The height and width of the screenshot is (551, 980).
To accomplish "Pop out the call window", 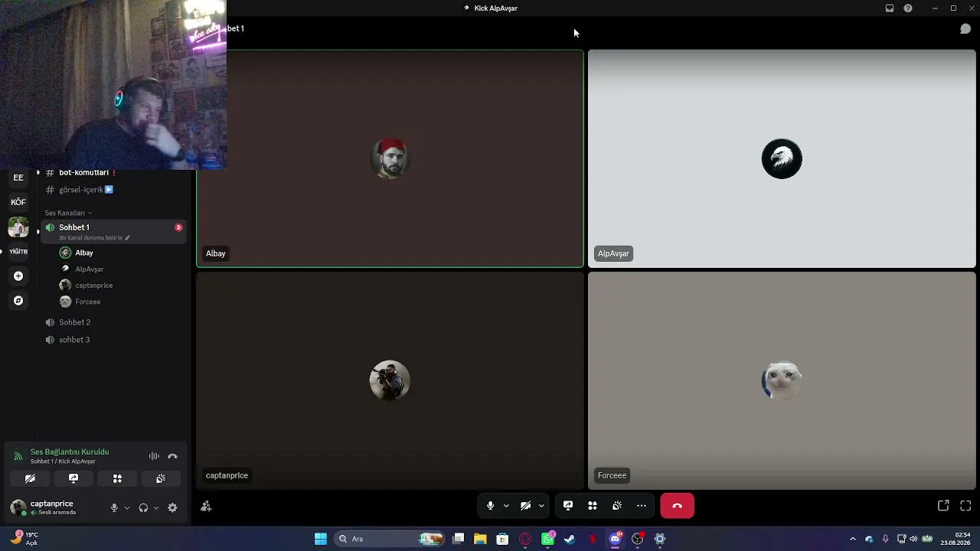I will click(x=943, y=506).
